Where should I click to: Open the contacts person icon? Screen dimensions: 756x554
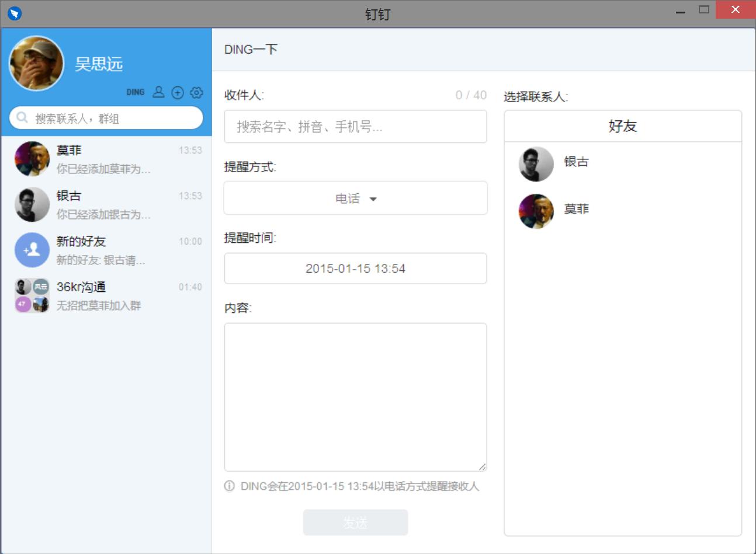click(158, 92)
